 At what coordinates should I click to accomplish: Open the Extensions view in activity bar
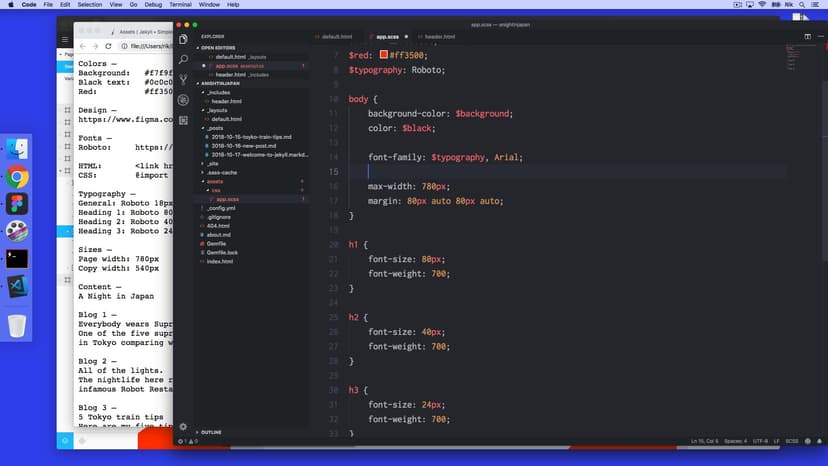tap(183, 120)
